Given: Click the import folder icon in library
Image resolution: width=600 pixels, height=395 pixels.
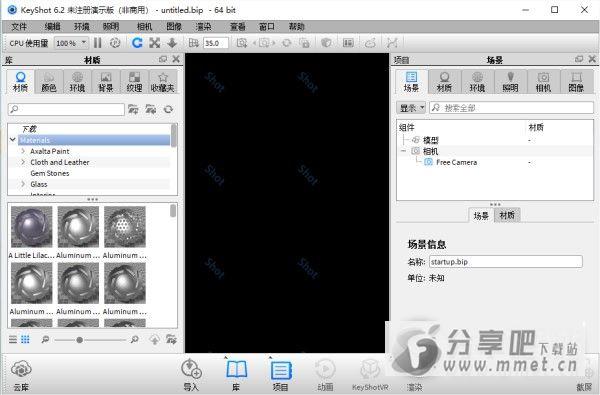Looking at the screenshot, I should click(x=151, y=109).
